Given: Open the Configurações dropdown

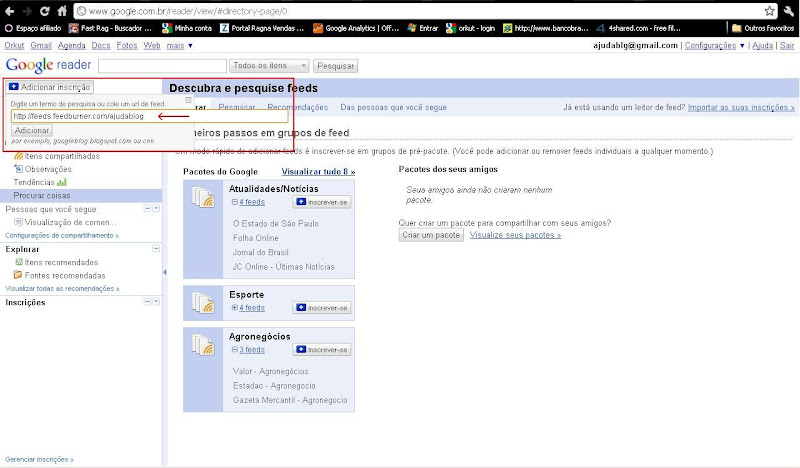Looking at the screenshot, I should click(x=714, y=45).
